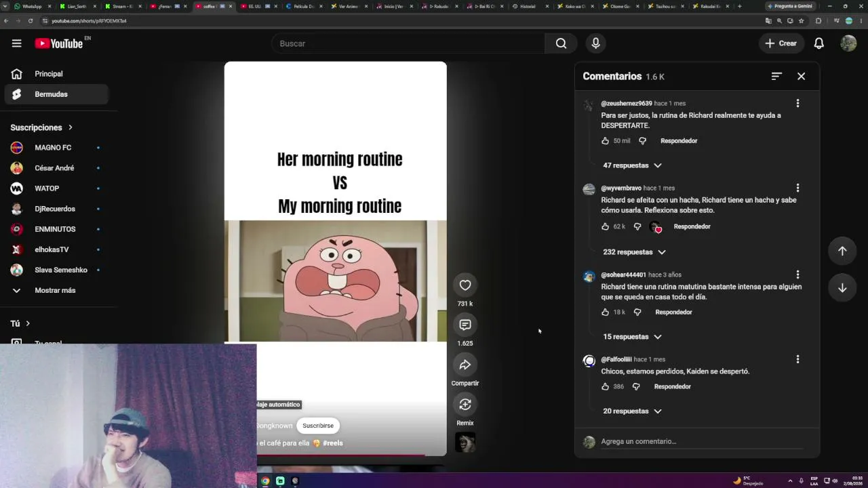Expand the 15 respuestas thread
The width and height of the screenshot is (868, 488).
632,337
